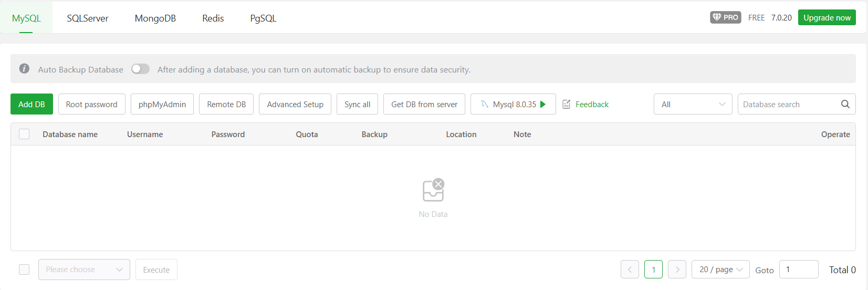Switch to the MongoDB tab

pos(155,18)
